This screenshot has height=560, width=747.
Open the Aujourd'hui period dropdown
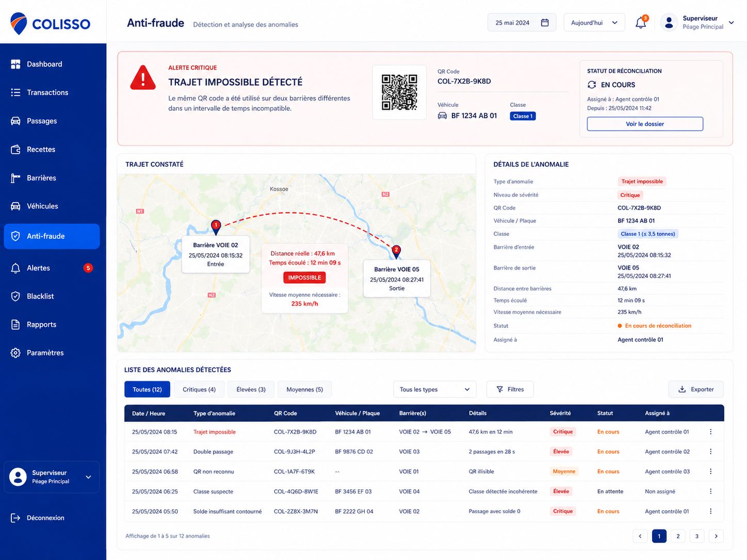click(x=594, y=23)
